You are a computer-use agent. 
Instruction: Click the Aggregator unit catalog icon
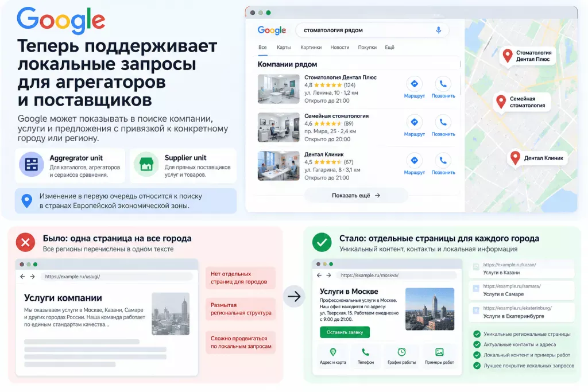[x=32, y=164]
